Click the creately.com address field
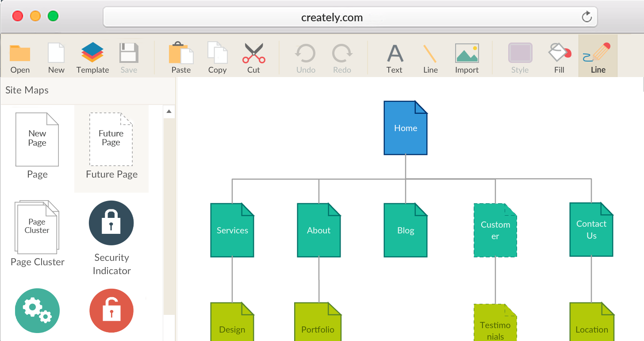 (332, 18)
